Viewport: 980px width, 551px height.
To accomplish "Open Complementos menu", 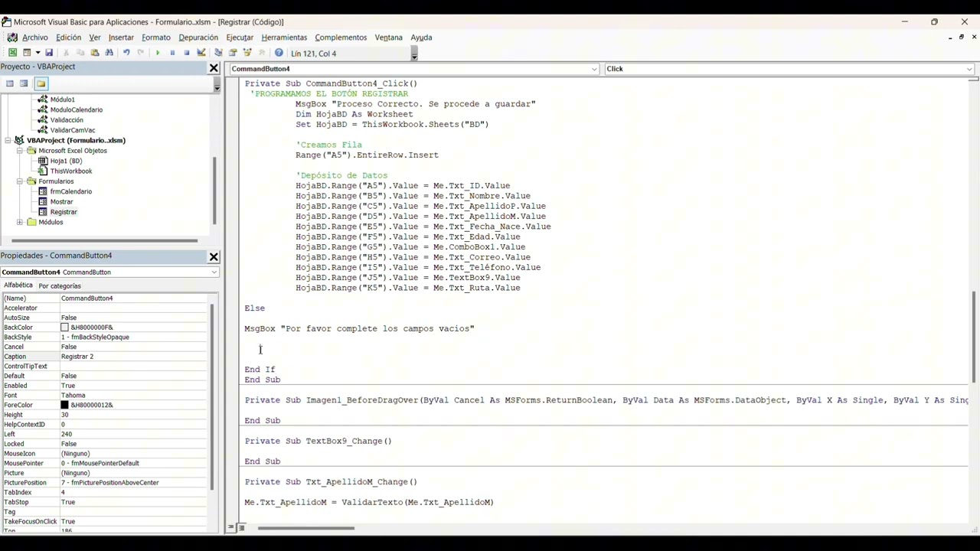I will [341, 37].
